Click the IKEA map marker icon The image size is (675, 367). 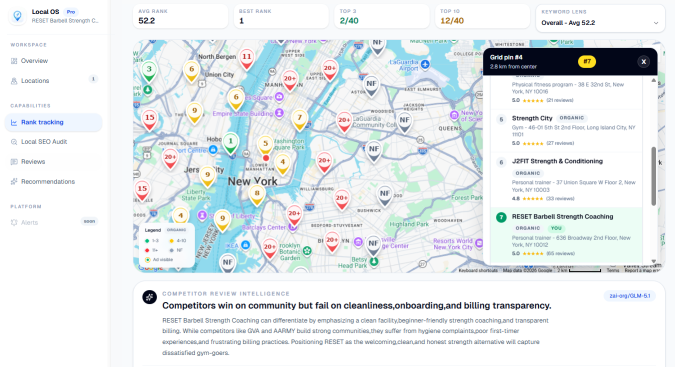[245, 245]
